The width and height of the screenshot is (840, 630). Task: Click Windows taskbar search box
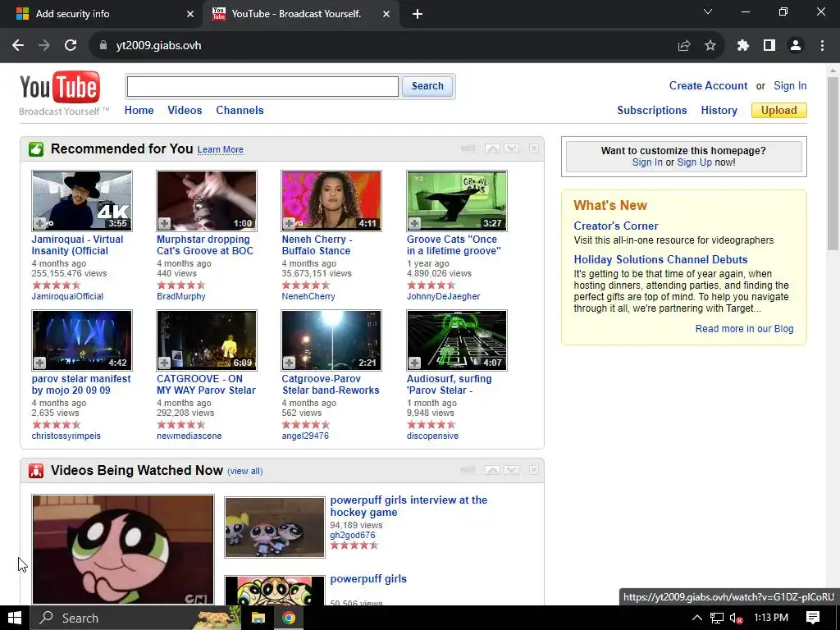point(135,619)
